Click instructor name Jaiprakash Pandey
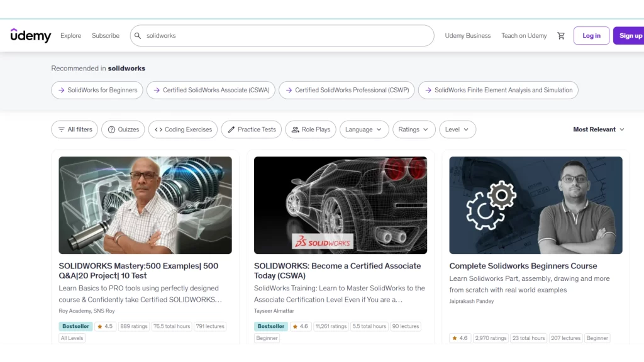 pyautogui.click(x=472, y=301)
